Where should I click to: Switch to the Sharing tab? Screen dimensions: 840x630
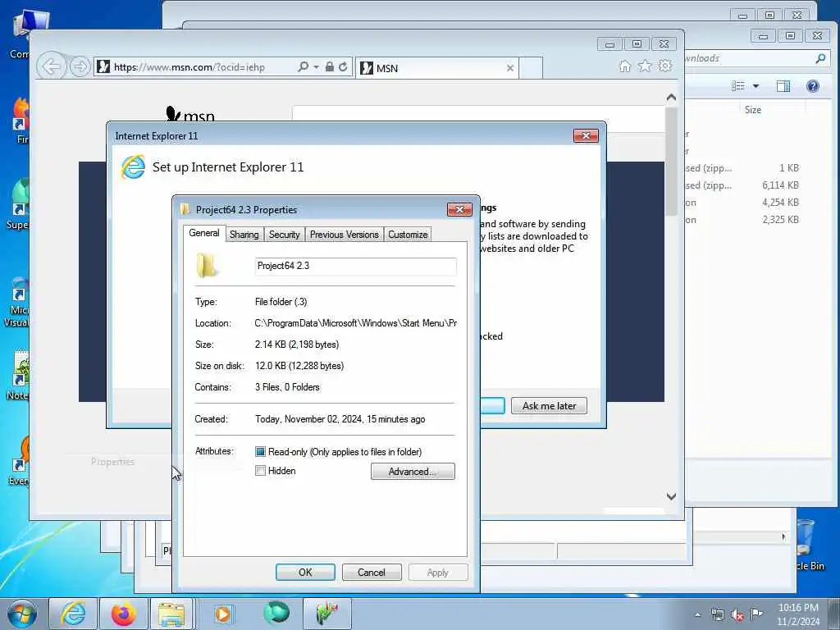pos(244,235)
